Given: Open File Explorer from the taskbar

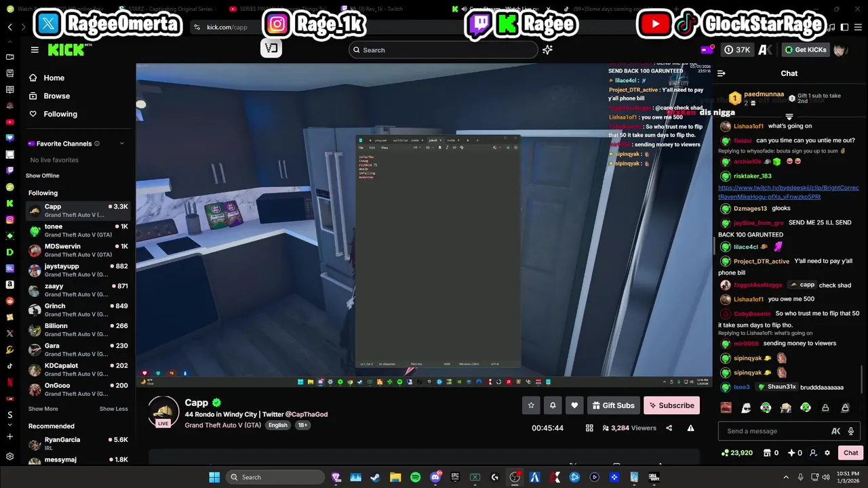Looking at the screenshot, I should (395, 477).
